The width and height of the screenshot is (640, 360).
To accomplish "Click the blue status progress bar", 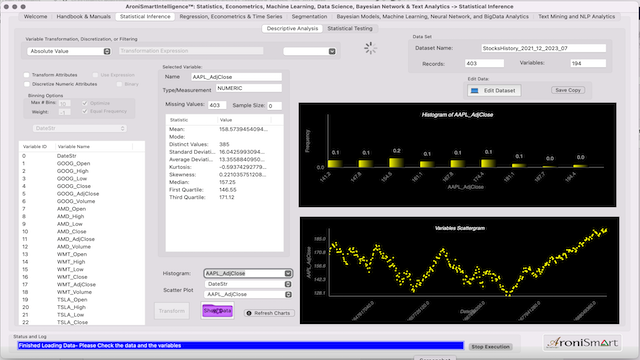I will pos(240,346).
